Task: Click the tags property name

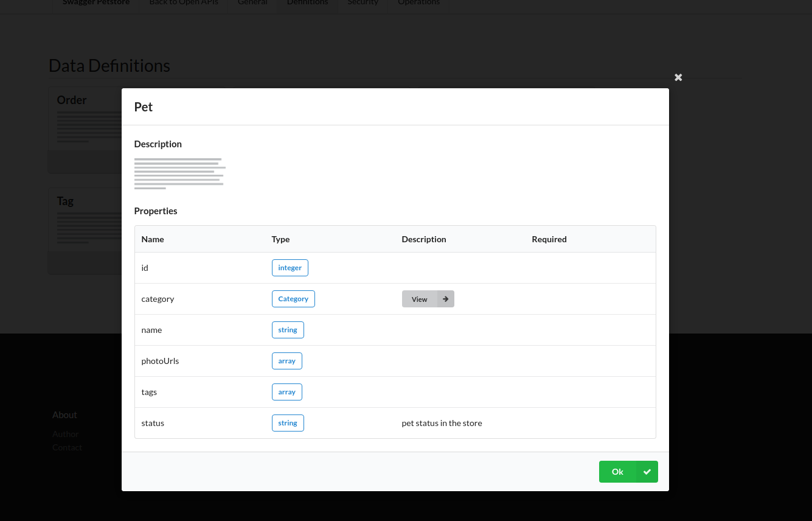Action: tap(149, 392)
